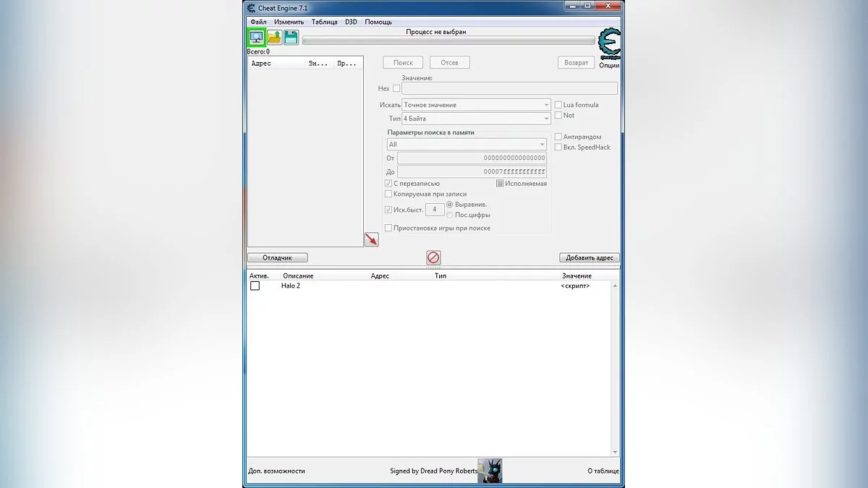Click the table scrollbar up arrow

click(616, 286)
